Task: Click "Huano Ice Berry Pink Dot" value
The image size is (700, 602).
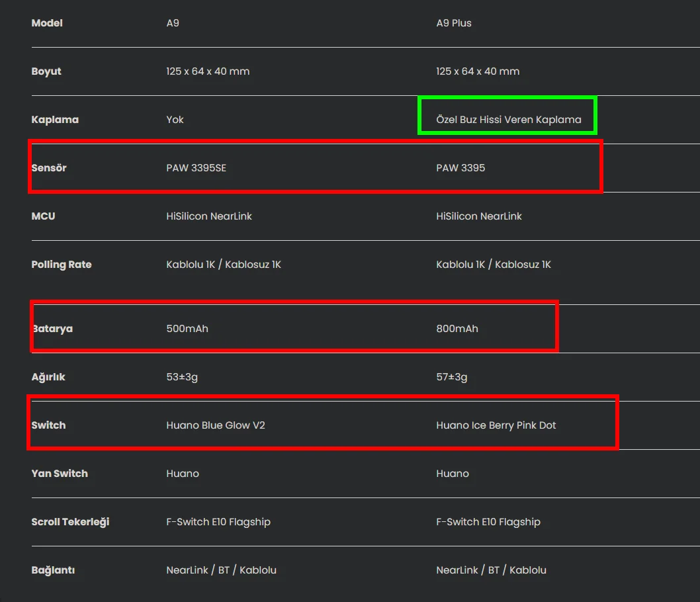Action: pyautogui.click(x=496, y=425)
